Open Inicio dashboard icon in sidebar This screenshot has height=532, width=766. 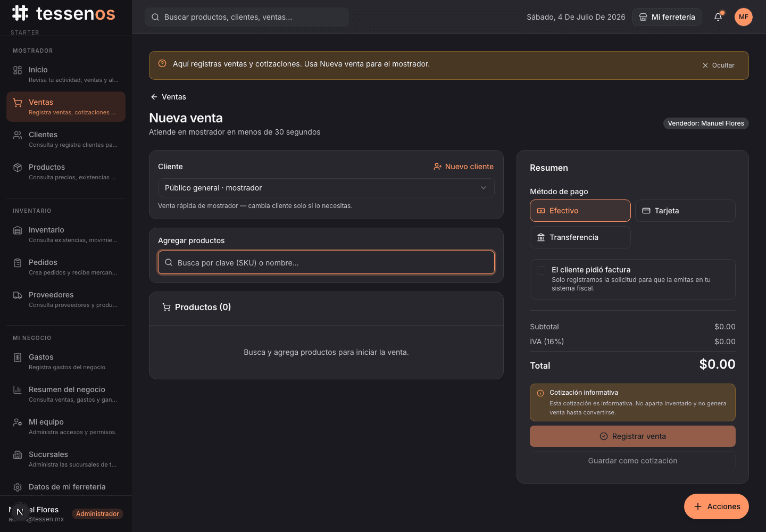point(18,70)
